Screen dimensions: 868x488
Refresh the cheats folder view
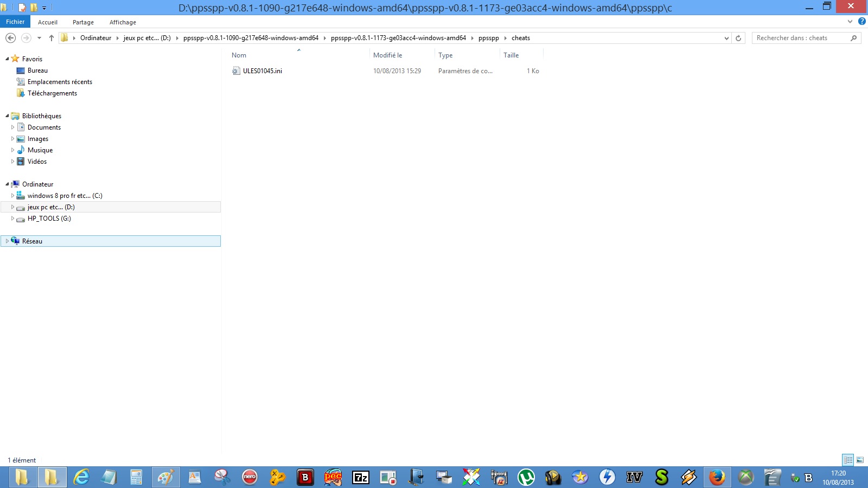tap(738, 38)
